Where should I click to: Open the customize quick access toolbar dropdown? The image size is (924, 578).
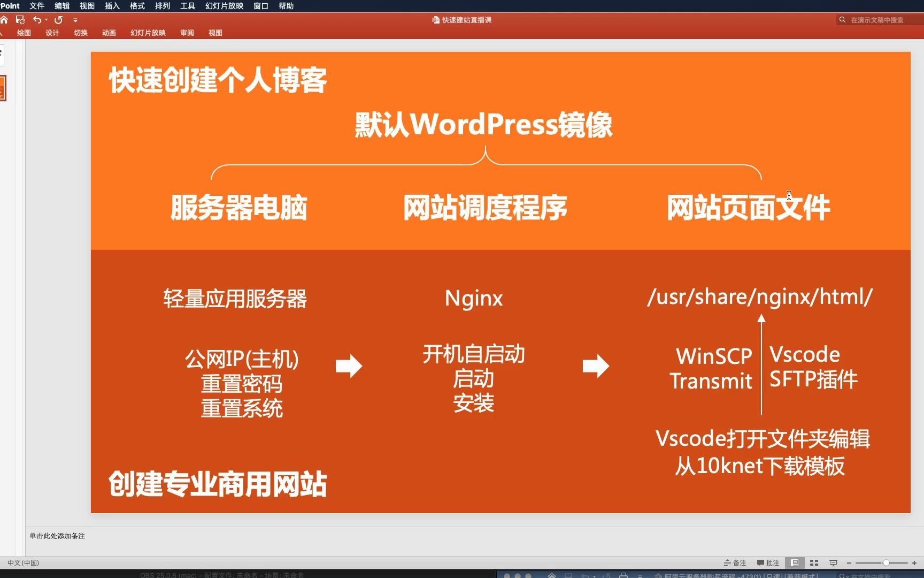[75, 20]
